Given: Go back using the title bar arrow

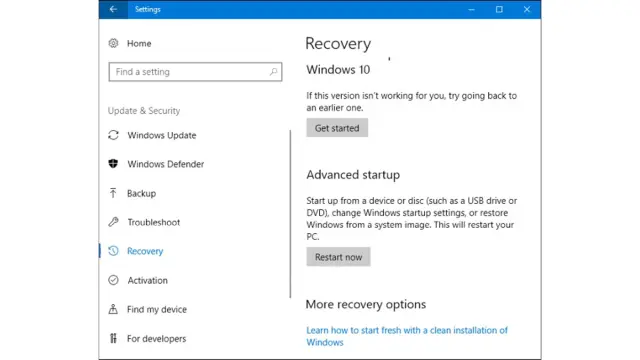Looking at the screenshot, I should pos(113,9).
